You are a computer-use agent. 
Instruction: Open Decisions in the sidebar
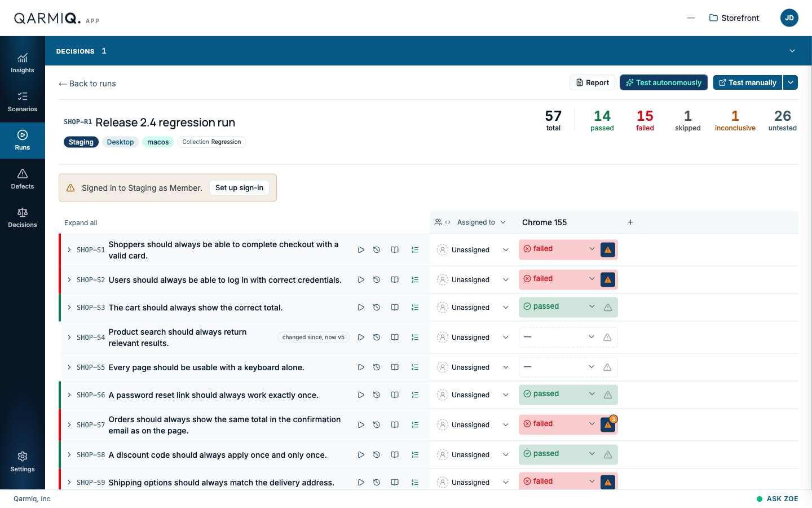click(23, 218)
